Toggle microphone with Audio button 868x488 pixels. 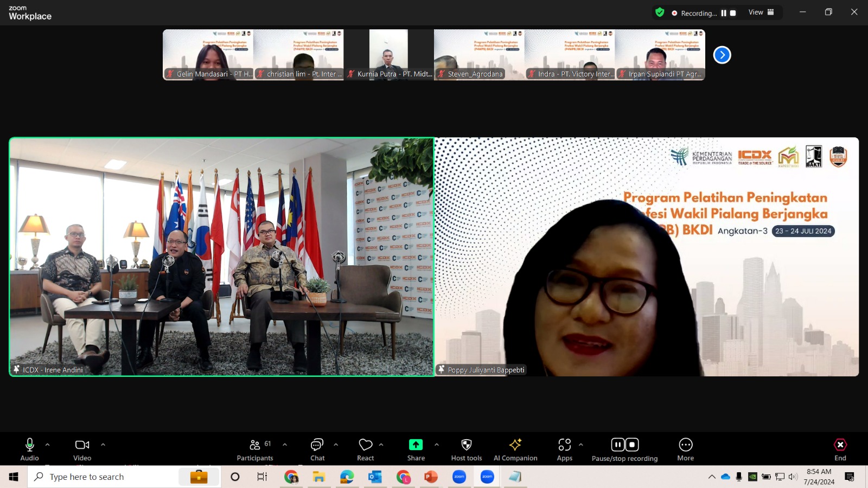[30, 450]
